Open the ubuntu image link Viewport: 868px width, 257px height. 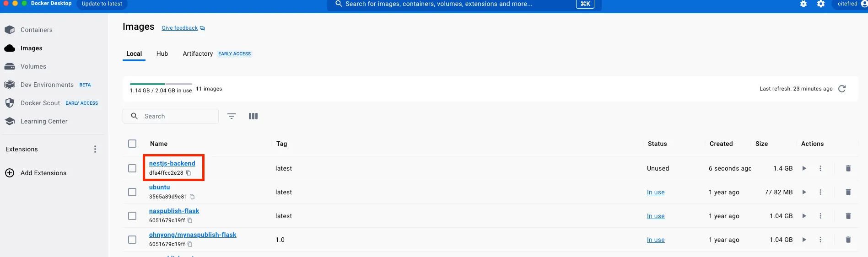coord(159,187)
